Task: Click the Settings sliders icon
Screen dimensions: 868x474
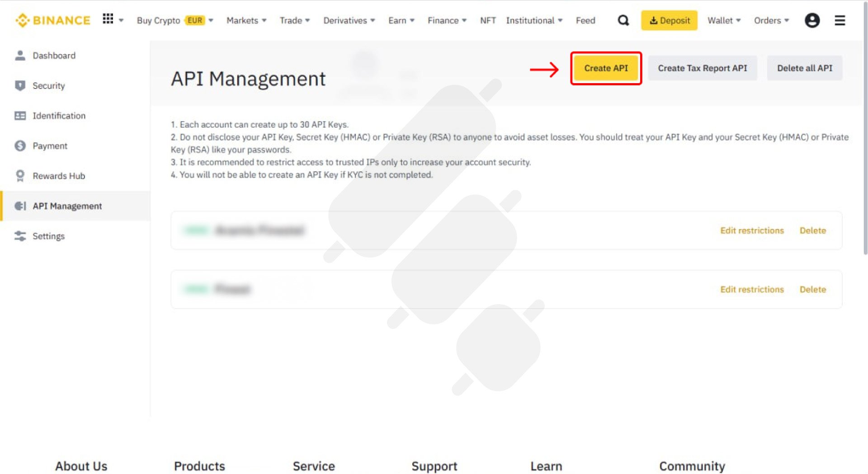Action: [x=20, y=236]
